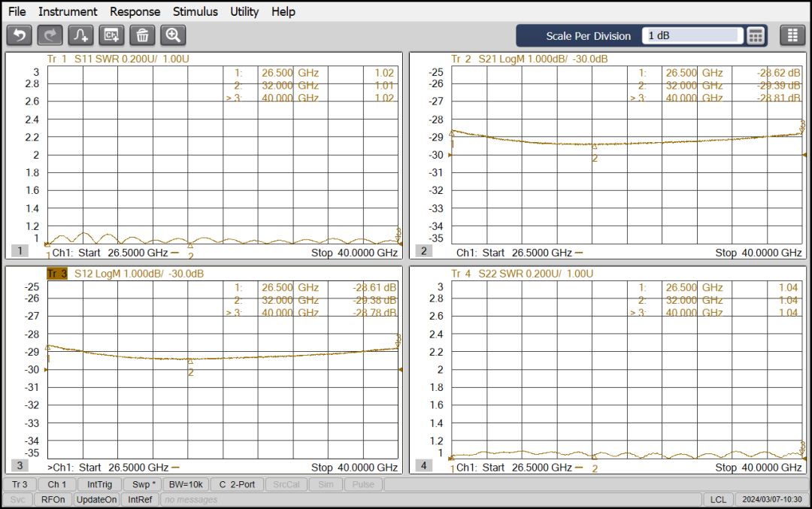Click the Sim status button
This screenshot has width=812, height=509.
(326, 485)
